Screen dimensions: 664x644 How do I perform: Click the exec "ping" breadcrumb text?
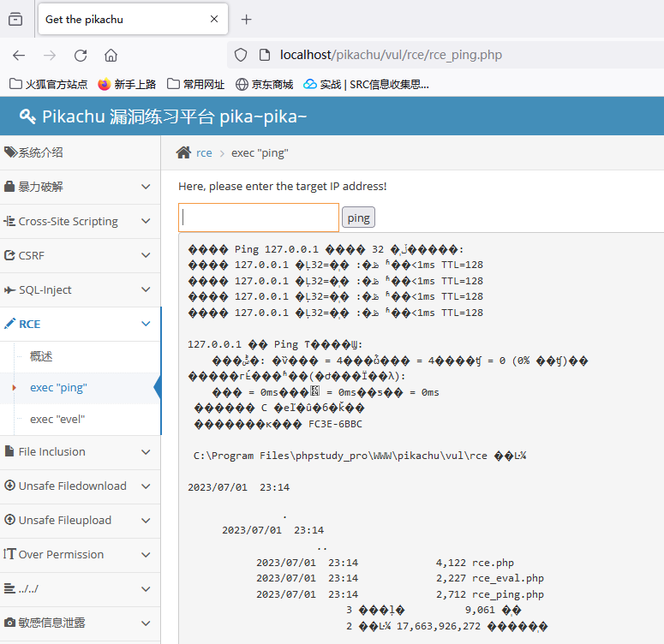tap(260, 152)
